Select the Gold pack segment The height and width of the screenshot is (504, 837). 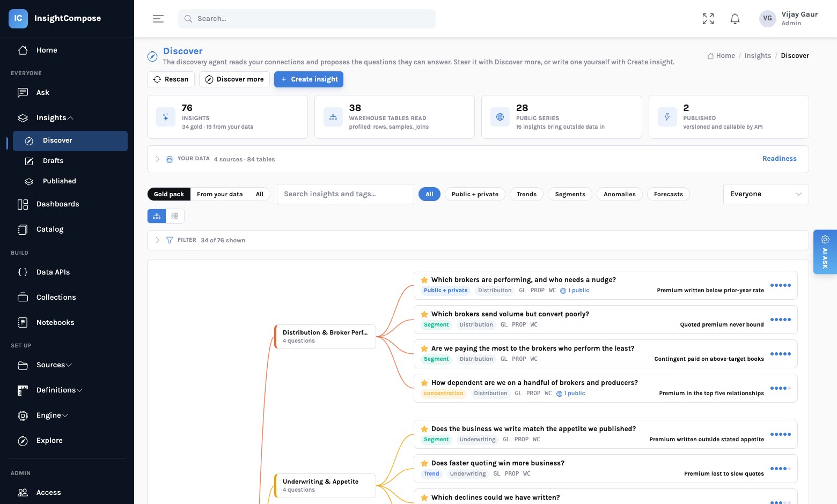tap(169, 194)
